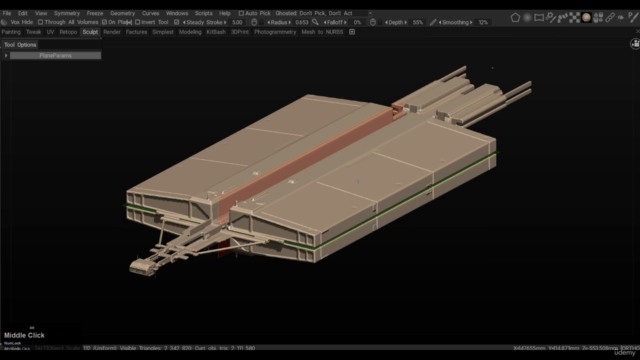Screen dimensions: 640x360
Task: Select the soft round brush alpha icon
Action: click(527, 18)
